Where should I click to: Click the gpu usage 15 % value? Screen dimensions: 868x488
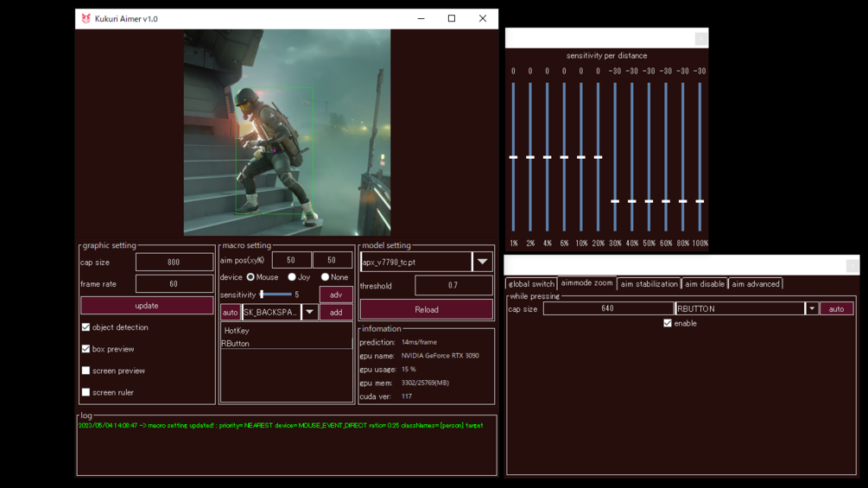409,369
